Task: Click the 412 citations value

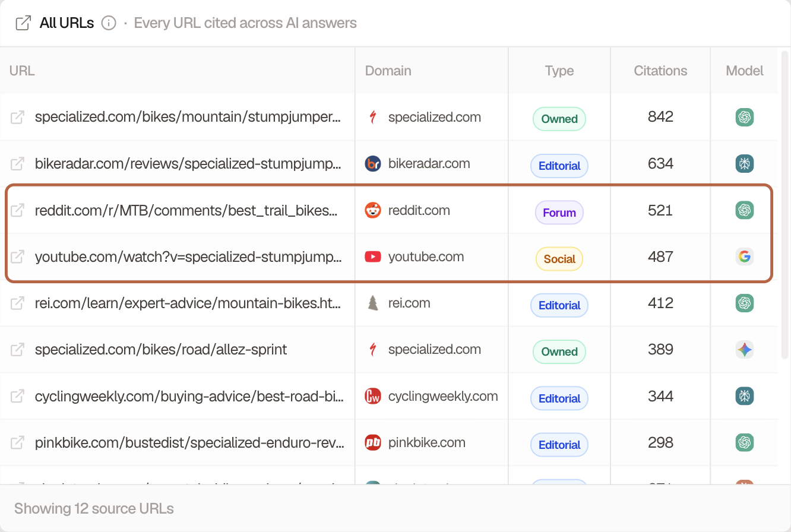Action: 660,303
